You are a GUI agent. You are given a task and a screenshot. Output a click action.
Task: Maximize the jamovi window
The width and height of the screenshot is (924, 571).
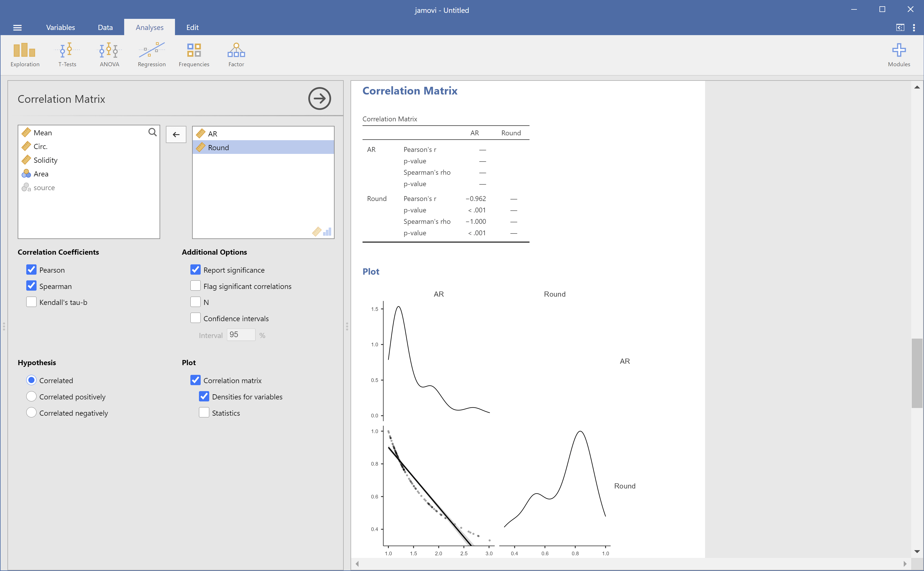click(x=882, y=9)
